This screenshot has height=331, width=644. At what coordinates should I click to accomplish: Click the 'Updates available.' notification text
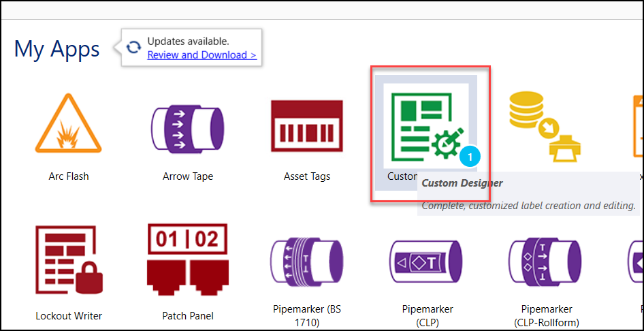(188, 42)
